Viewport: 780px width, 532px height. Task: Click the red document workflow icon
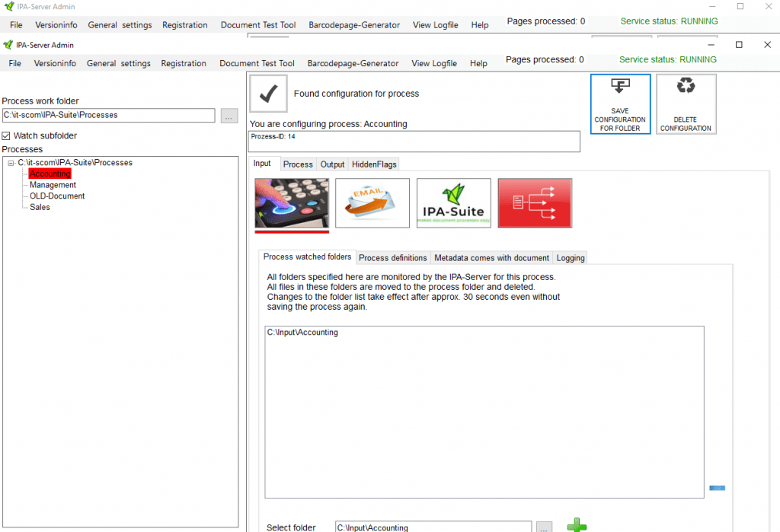(535, 202)
